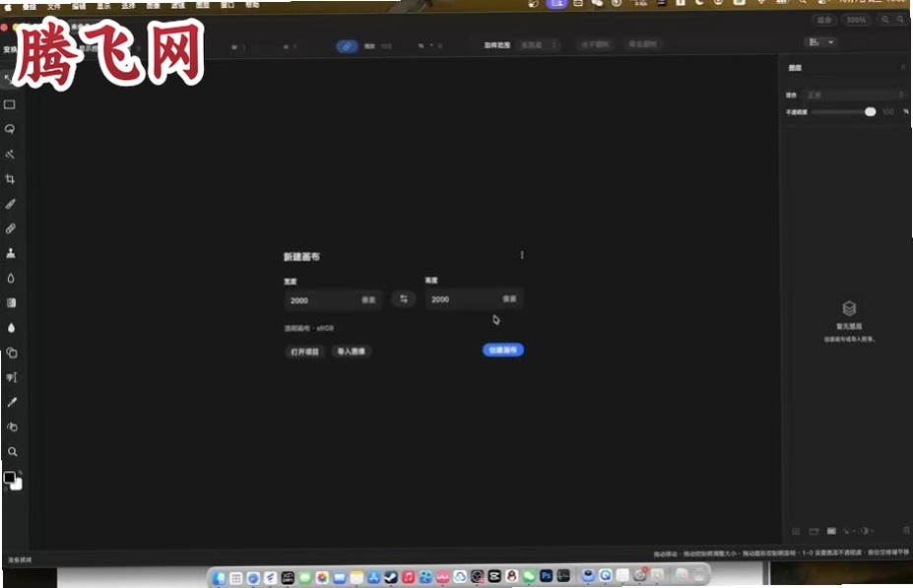Choose the shapes tool
Viewport: 913px width, 588px height.
click(x=12, y=353)
